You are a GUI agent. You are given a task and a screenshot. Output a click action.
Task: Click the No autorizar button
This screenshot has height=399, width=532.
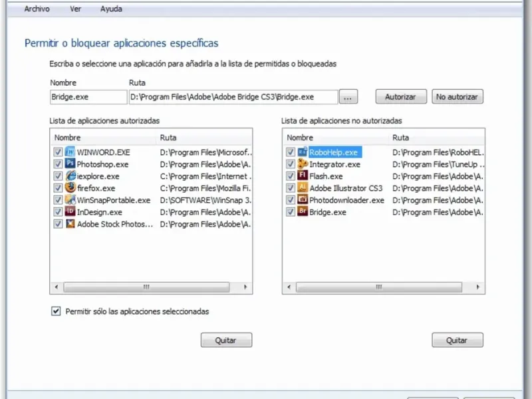pos(458,96)
